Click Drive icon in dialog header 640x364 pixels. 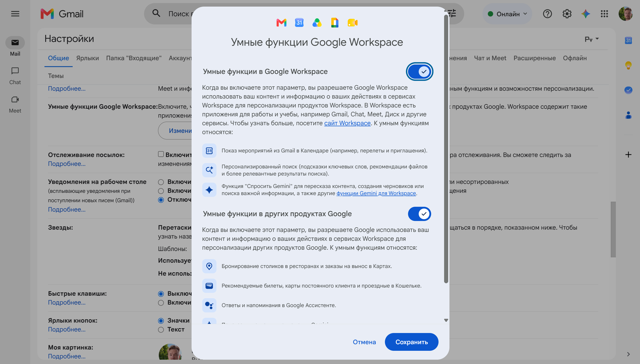317,23
